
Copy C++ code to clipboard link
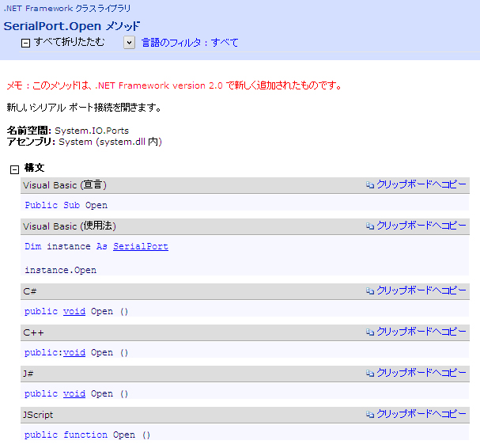tap(421, 332)
